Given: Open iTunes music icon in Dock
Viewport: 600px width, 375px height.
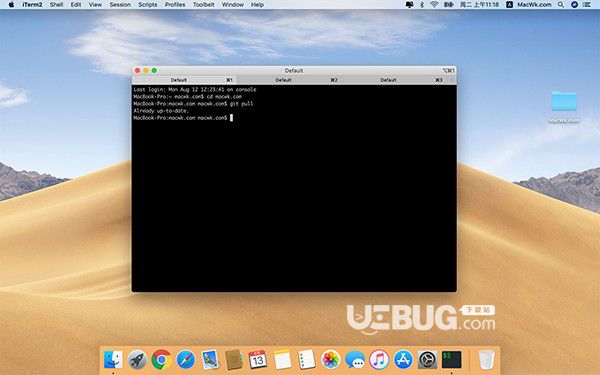Looking at the screenshot, I should pyautogui.click(x=379, y=360).
